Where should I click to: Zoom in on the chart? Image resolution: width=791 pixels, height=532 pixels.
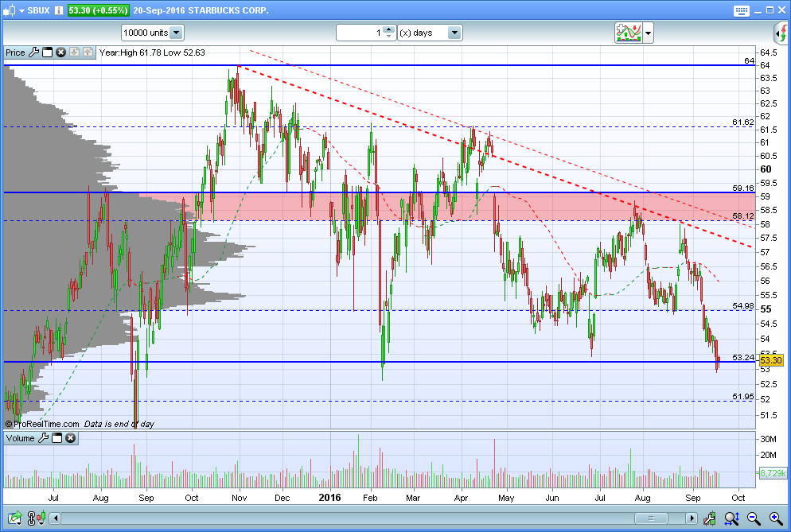point(776,518)
